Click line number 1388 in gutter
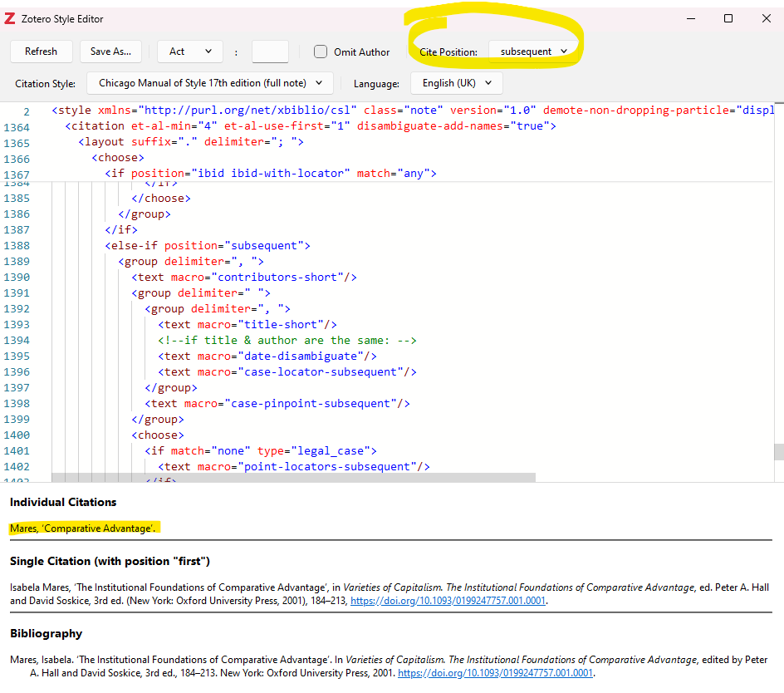The width and height of the screenshot is (784, 693). 17,246
